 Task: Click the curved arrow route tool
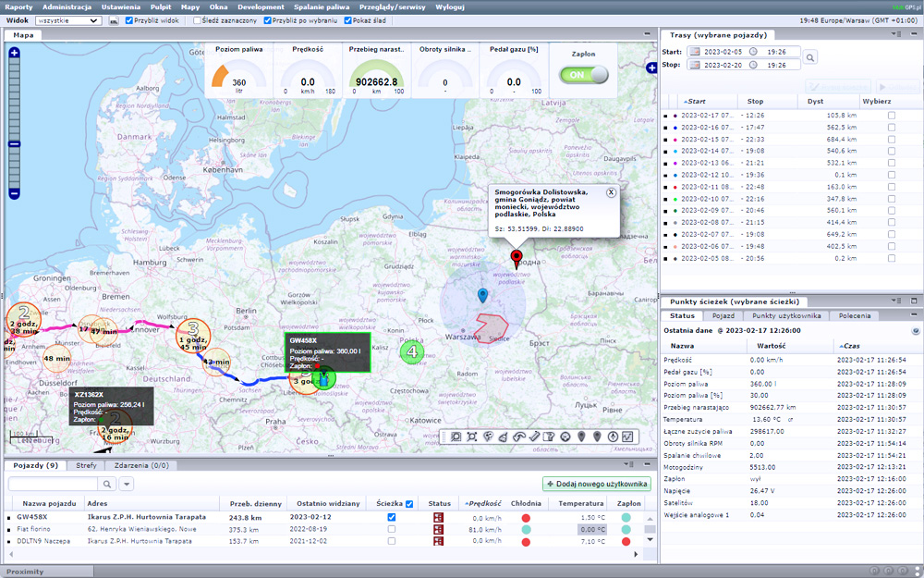[518, 437]
